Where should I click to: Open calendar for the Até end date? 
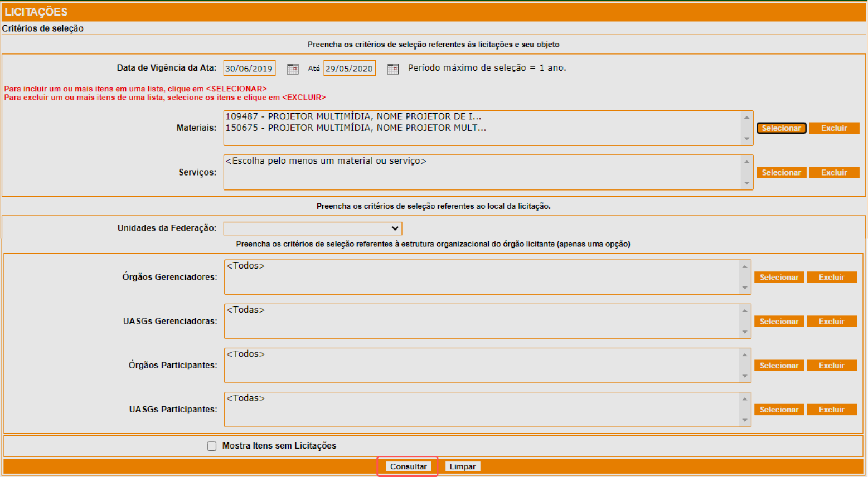(x=393, y=69)
